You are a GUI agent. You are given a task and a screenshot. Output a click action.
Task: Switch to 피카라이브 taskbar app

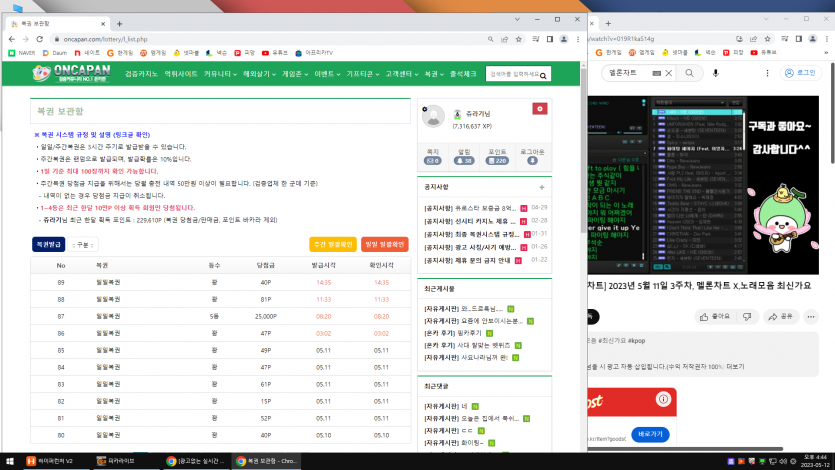click(116, 461)
